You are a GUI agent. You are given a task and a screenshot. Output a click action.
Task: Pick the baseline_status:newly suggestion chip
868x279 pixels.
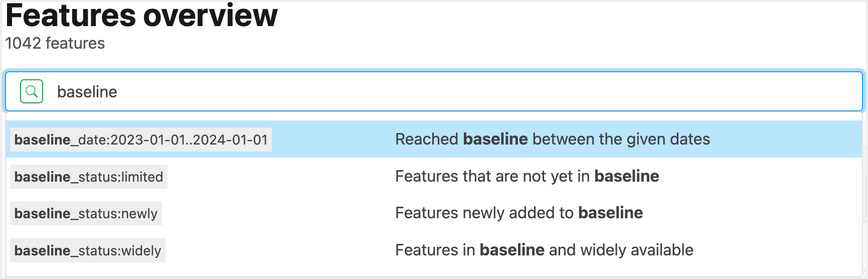coord(86,213)
